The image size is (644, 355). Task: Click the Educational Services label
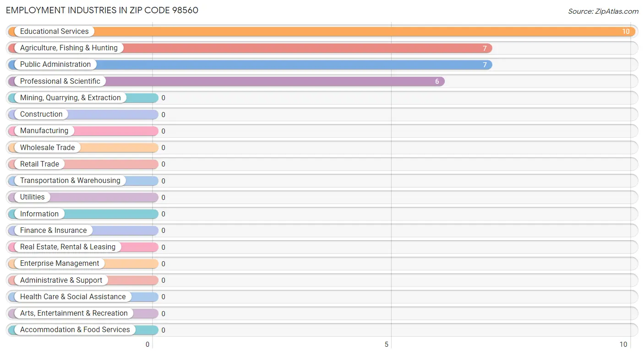coord(55,32)
